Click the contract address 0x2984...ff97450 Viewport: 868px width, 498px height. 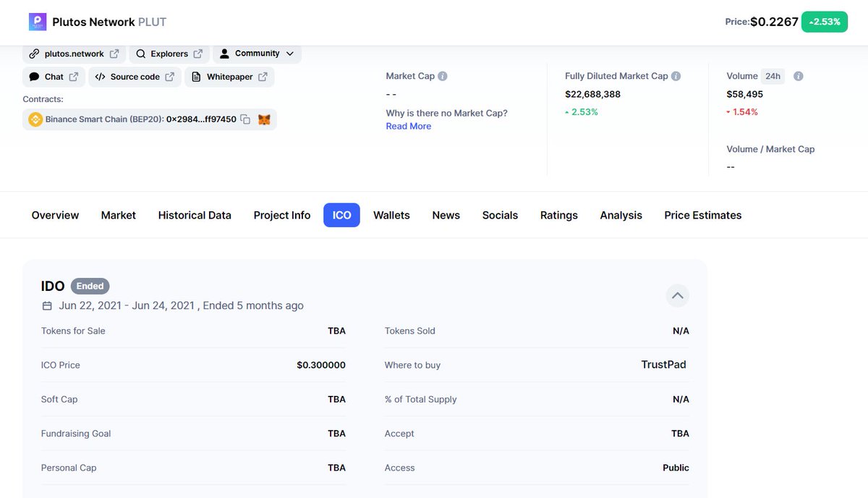point(201,119)
